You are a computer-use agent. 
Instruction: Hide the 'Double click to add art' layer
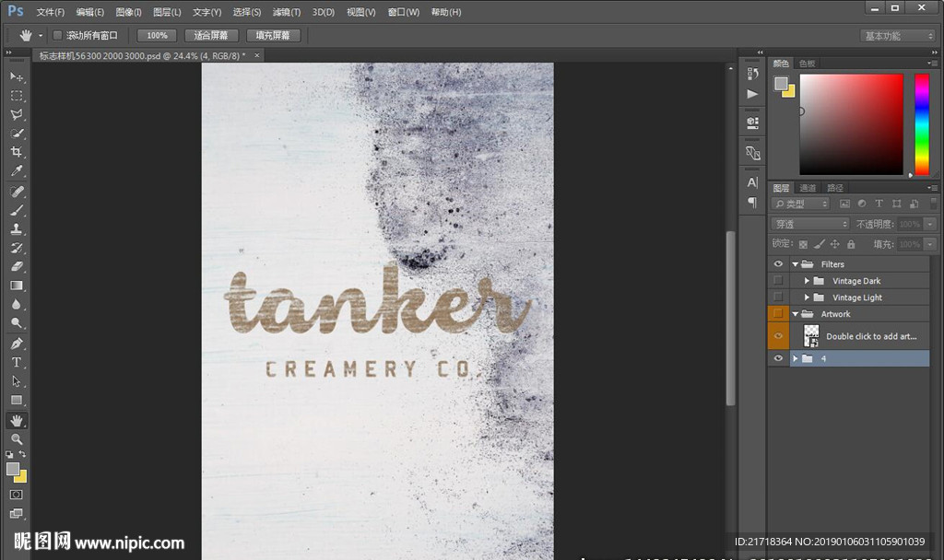click(778, 335)
